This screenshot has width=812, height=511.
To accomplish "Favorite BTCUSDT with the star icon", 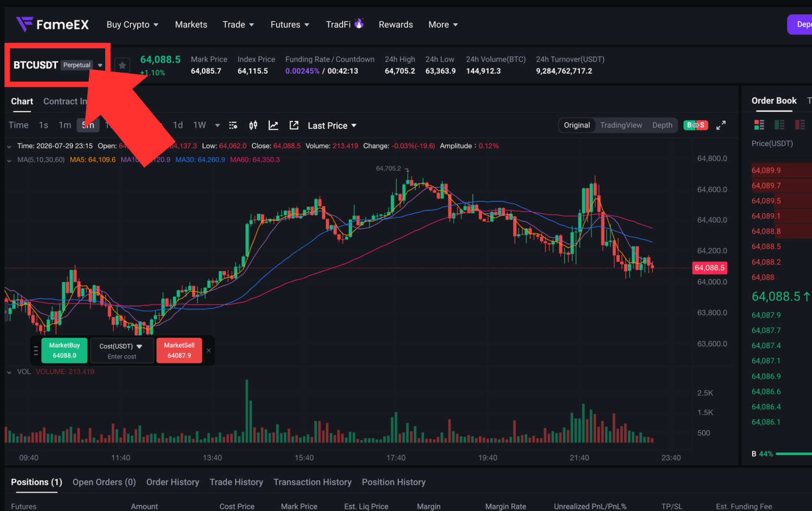I will coord(122,65).
